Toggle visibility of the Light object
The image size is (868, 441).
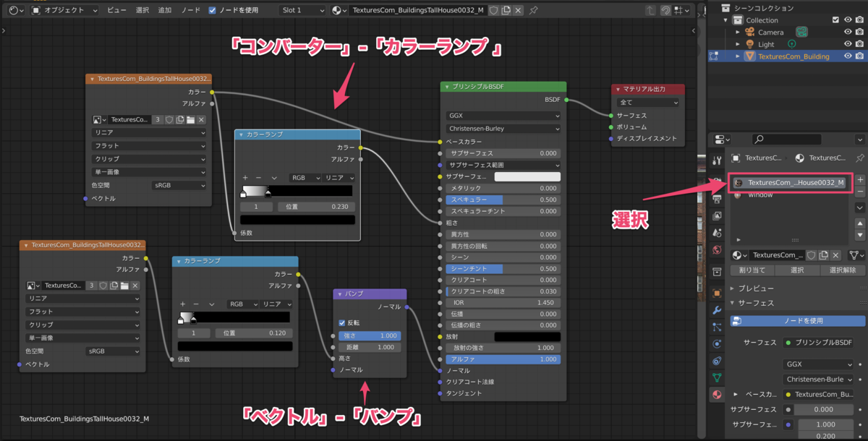pos(848,44)
